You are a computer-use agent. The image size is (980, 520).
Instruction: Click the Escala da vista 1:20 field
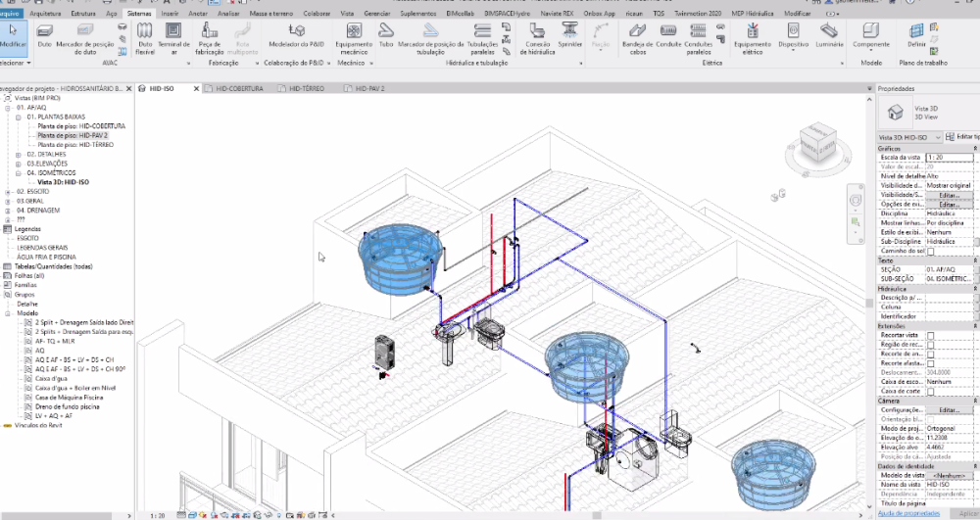(949, 158)
